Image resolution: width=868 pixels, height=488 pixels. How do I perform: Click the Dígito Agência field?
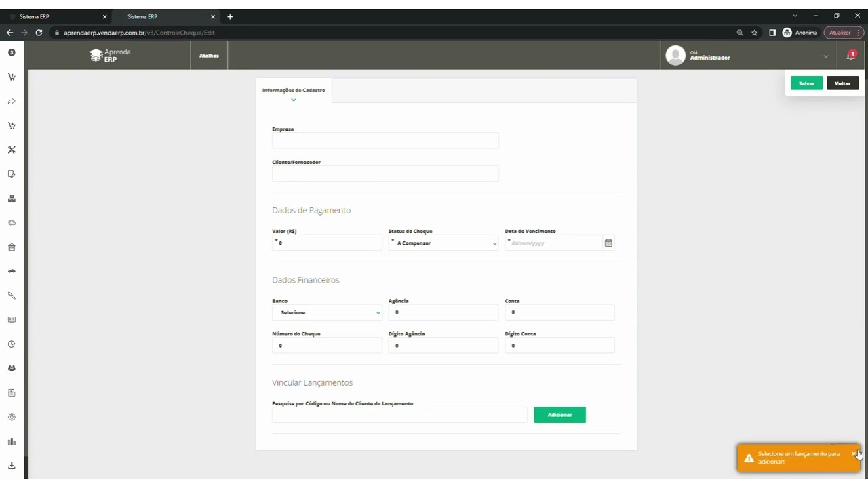click(443, 346)
